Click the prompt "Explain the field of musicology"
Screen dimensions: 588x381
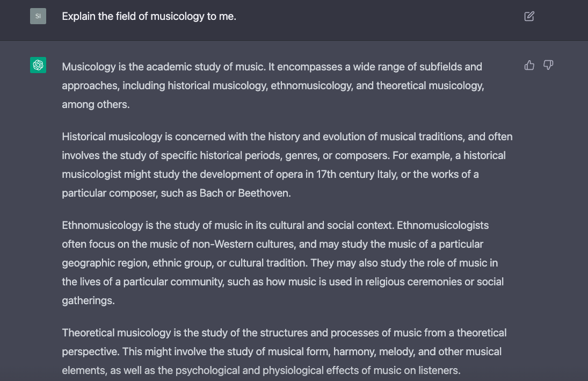[x=149, y=16]
